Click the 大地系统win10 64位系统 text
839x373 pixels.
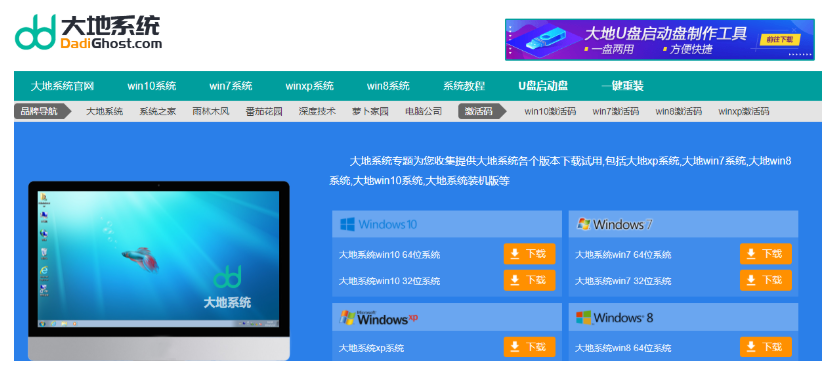click(390, 255)
